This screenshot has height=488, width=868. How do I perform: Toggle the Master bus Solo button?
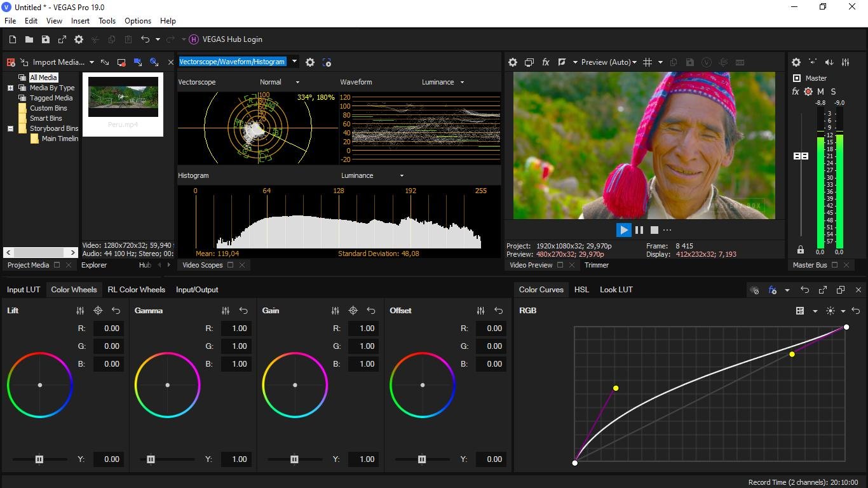click(x=833, y=91)
